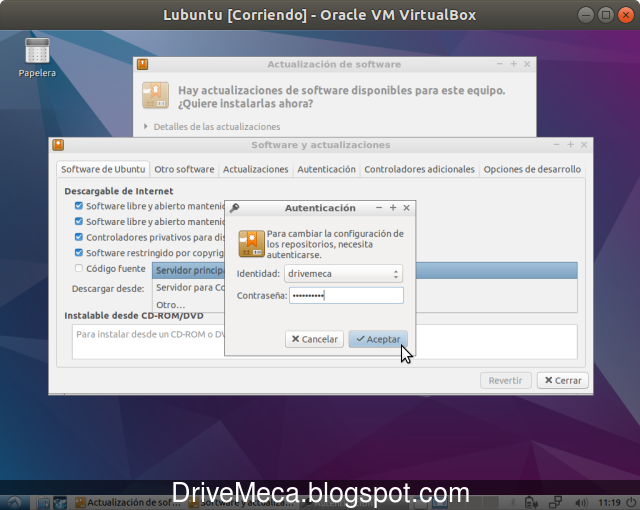Screen dimensions: 640x510
Task: Click the Contraseña password field
Action: coord(346,295)
